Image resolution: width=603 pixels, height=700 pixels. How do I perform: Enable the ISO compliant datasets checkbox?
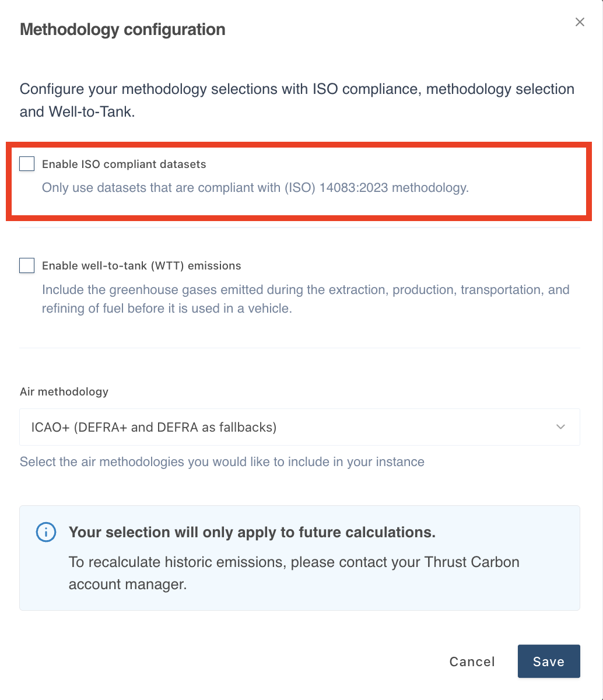tap(27, 164)
